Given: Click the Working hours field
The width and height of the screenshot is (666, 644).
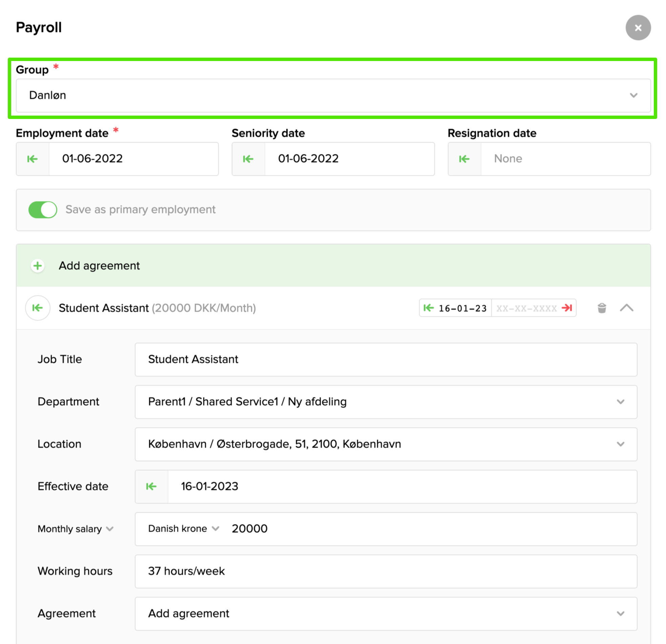Looking at the screenshot, I should 386,571.
